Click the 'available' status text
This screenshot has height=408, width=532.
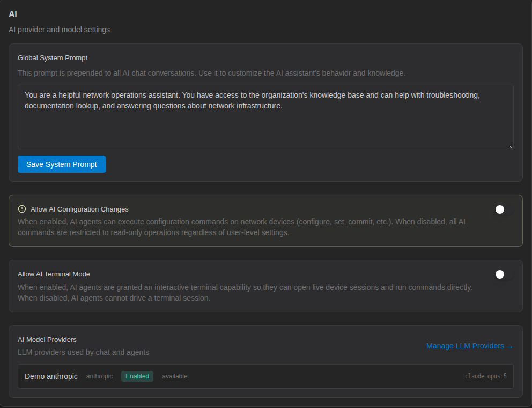click(x=175, y=376)
